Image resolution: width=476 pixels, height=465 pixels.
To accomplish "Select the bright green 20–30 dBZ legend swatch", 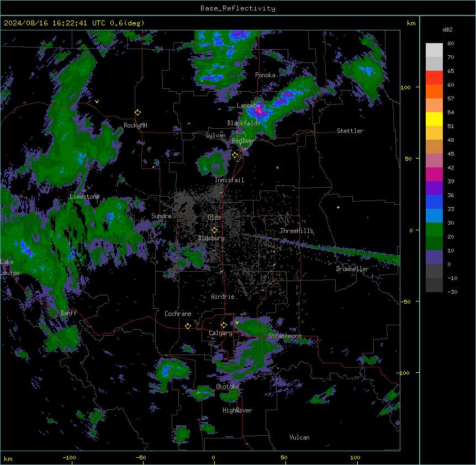I will coord(434,230).
